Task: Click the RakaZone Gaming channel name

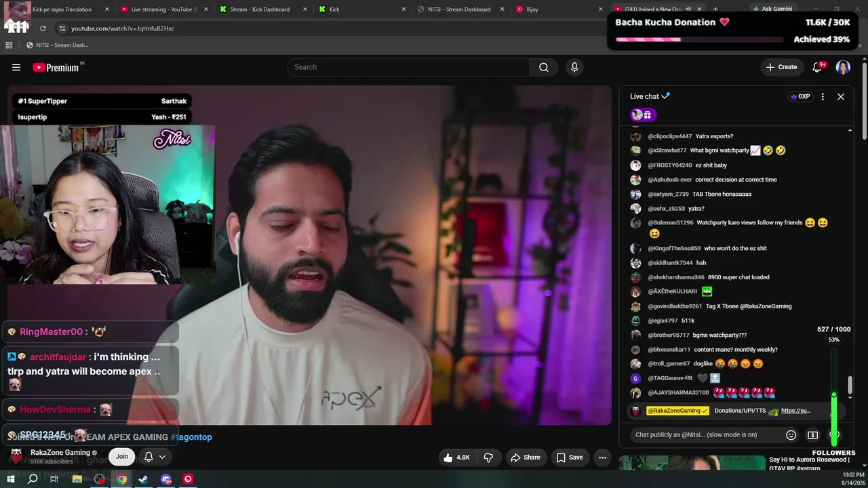Action: [60, 453]
